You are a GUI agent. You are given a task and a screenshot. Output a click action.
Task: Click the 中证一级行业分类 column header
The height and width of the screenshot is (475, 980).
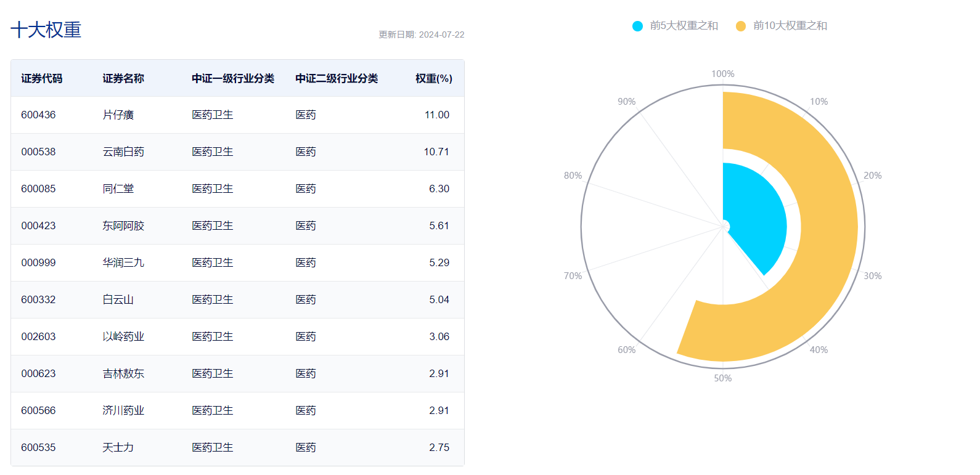tap(233, 78)
